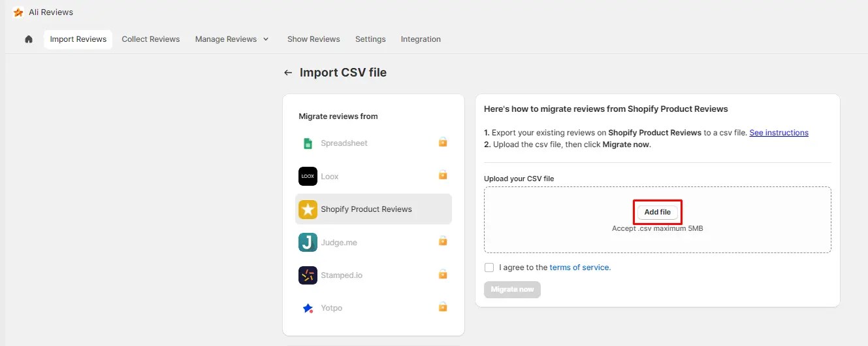Image resolution: width=868 pixels, height=346 pixels.
Task: Click the back arrow beside Import CSV file
Action: (288, 73)
